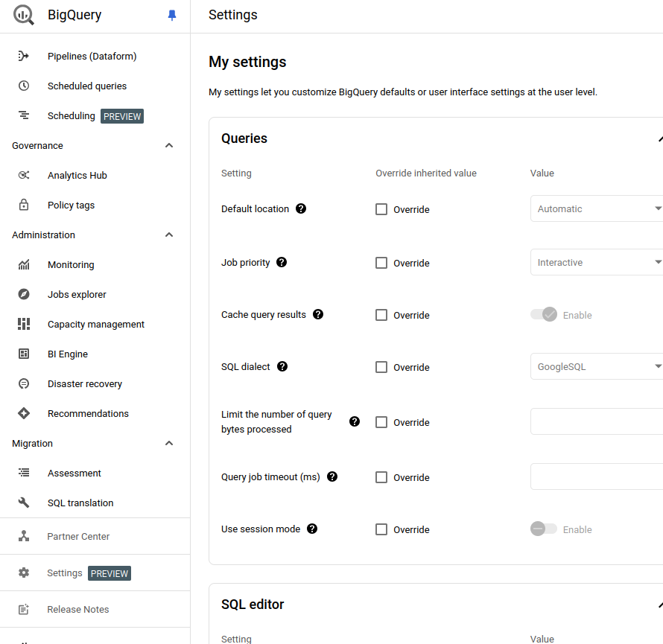This screenshot has height=644, width=663.
Task: Click the Partner Center icon
Action: click(x=24, y=536)
